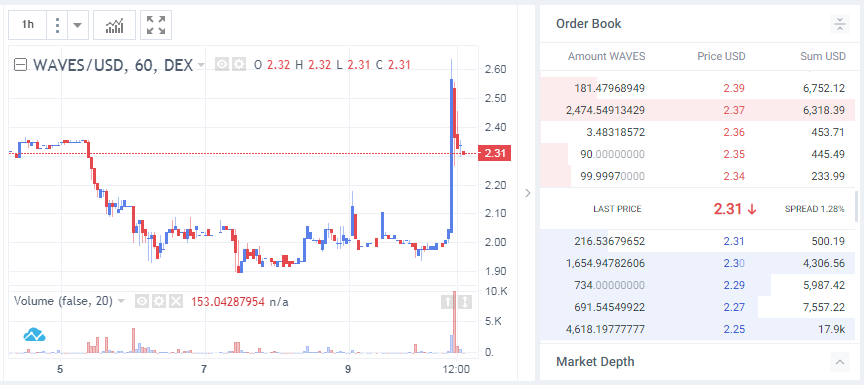Select sell order at price 2.36
This screenshot has height=385, width=864.
697,132
